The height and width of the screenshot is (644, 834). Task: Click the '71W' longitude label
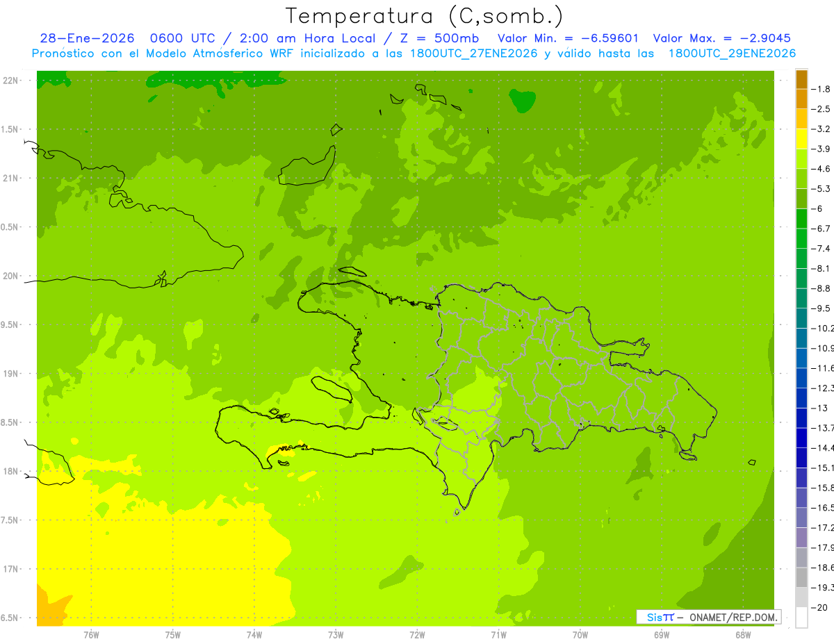click(498, 635)
